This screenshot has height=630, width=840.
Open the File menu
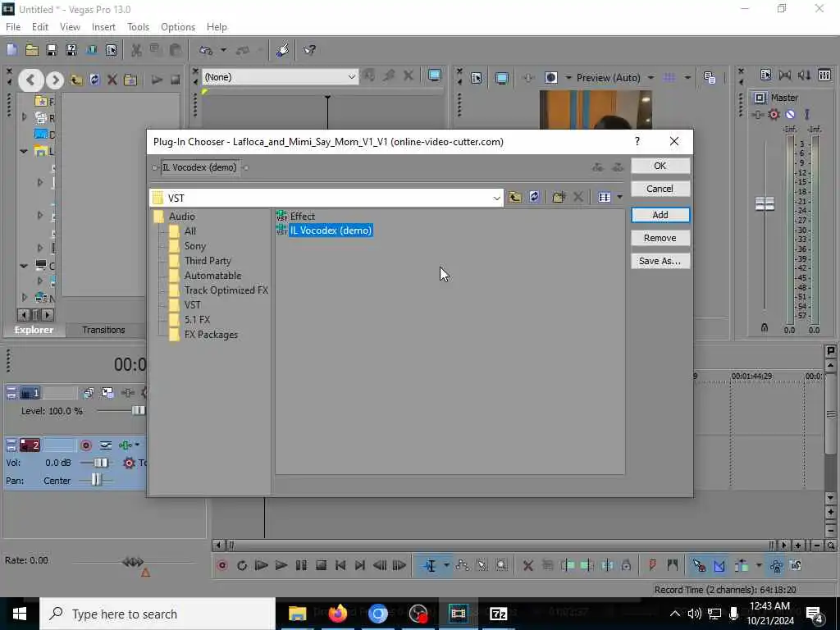click(13, 27)
